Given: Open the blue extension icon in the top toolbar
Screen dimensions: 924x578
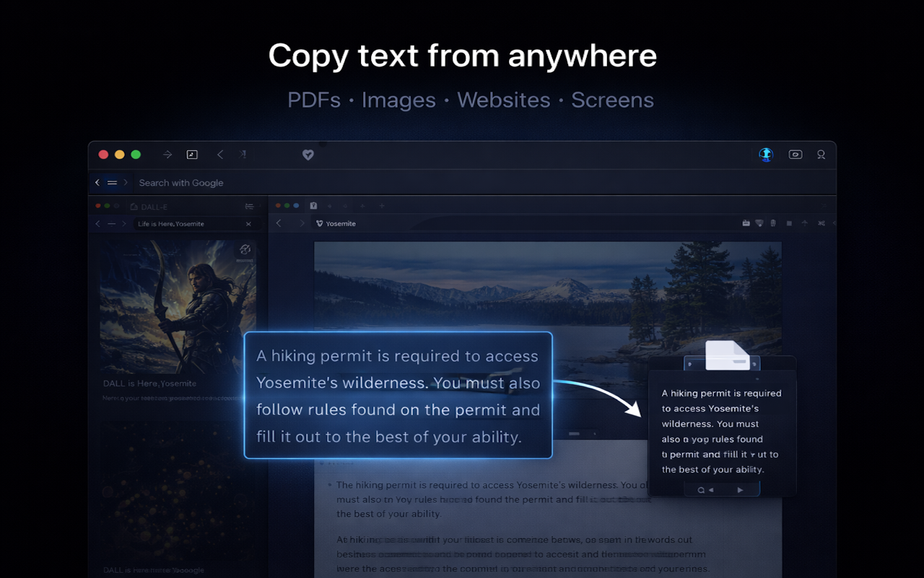Looking at the screenshot, I should pyautogui.click(x=766, y=154).
